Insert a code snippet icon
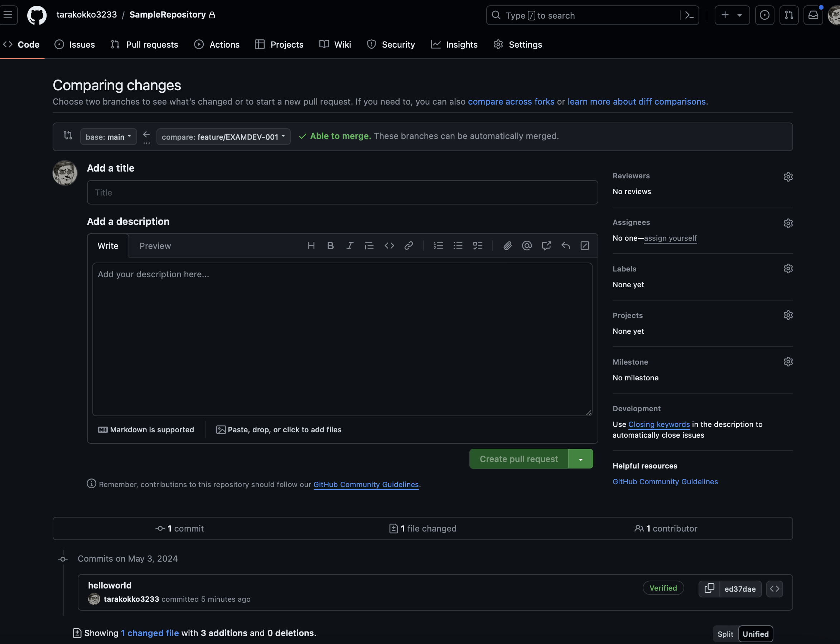Viewport: 840px width, 644px height. 389,246
